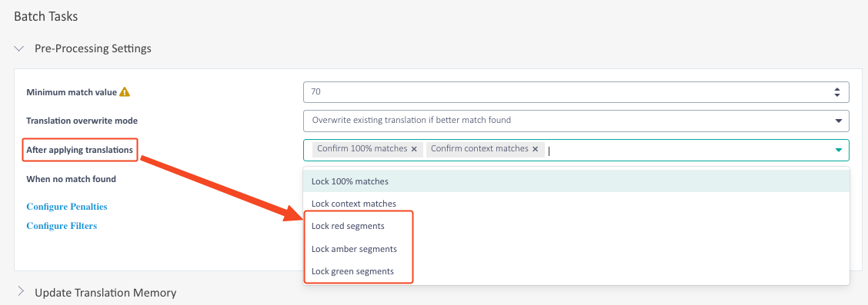Close the After applying translations dropdown arrow
This screenshot has height=305, width=868.
[838, 150]
